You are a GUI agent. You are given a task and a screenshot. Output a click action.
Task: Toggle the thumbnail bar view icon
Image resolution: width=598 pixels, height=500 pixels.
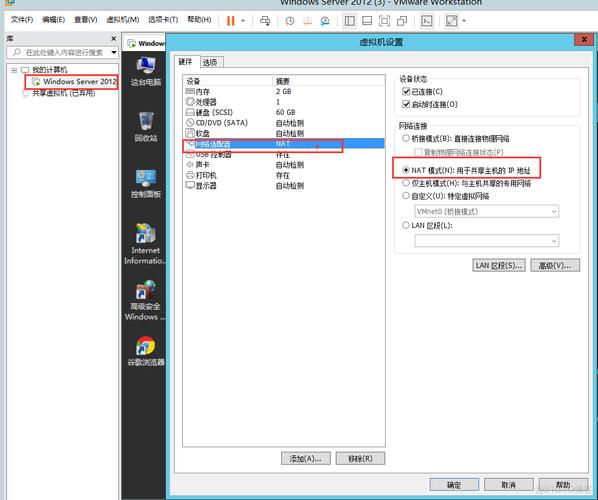[x=367, y=21]
